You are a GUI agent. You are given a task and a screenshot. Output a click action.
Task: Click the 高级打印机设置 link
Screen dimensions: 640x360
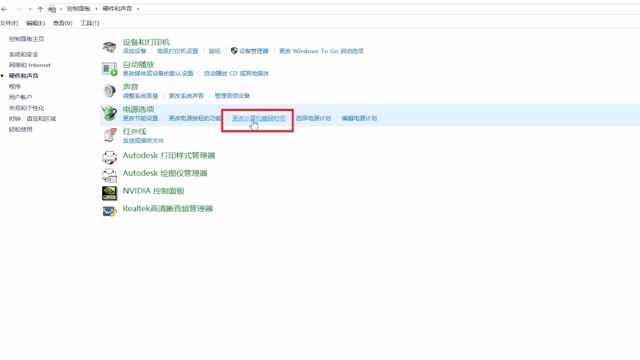pyautogui.click(x=178, y=51)
